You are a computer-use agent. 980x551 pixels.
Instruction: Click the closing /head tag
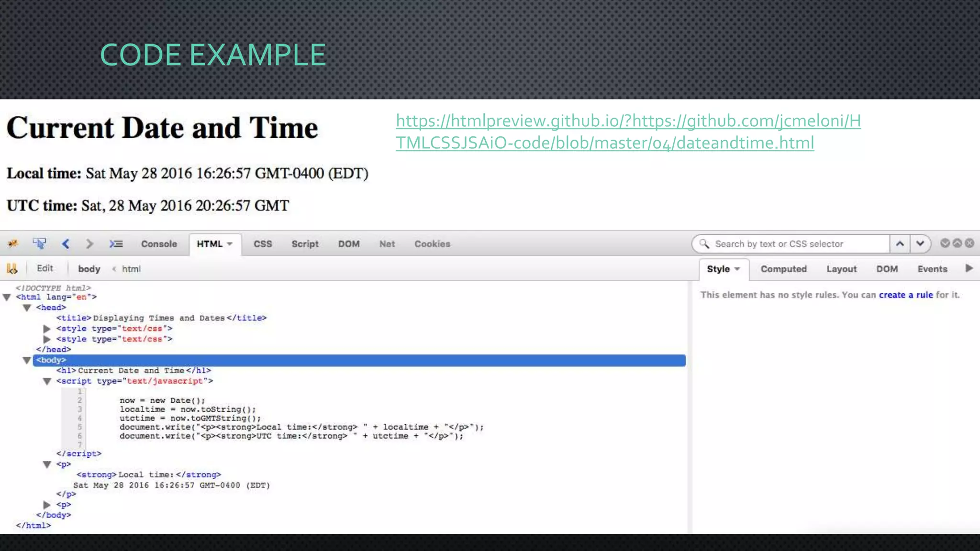(x=54, y=350)
